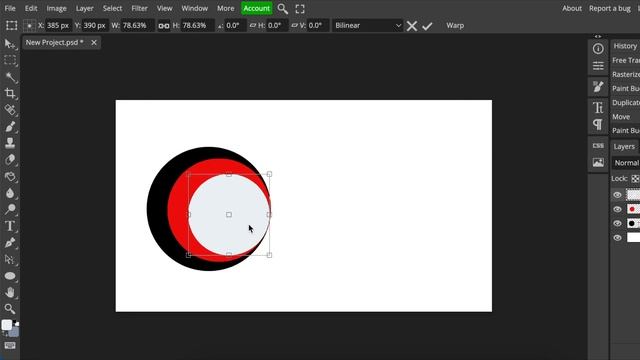Viewport: 640px width, 360px height.
Task: Open the background color swatch
Action: [x=14, y=331]
